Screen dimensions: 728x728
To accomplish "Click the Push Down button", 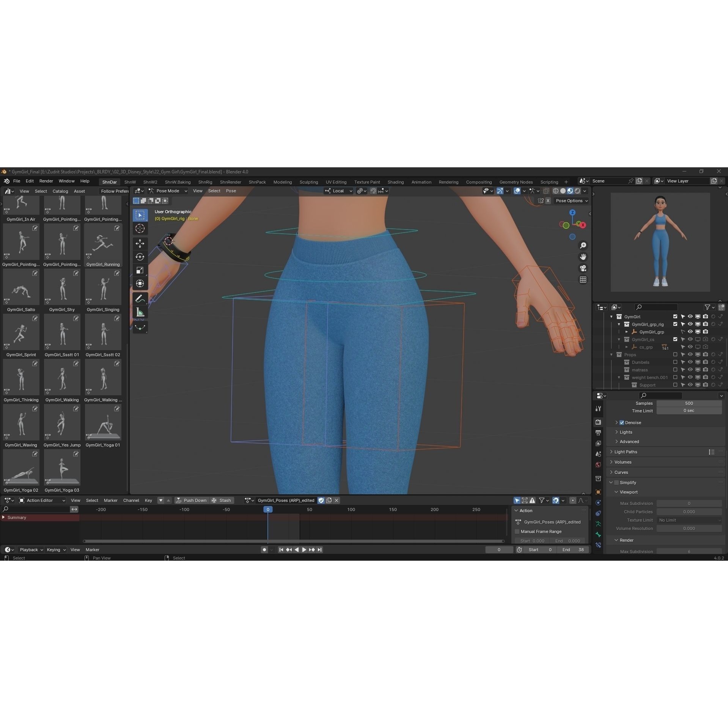I will point(192,500).
